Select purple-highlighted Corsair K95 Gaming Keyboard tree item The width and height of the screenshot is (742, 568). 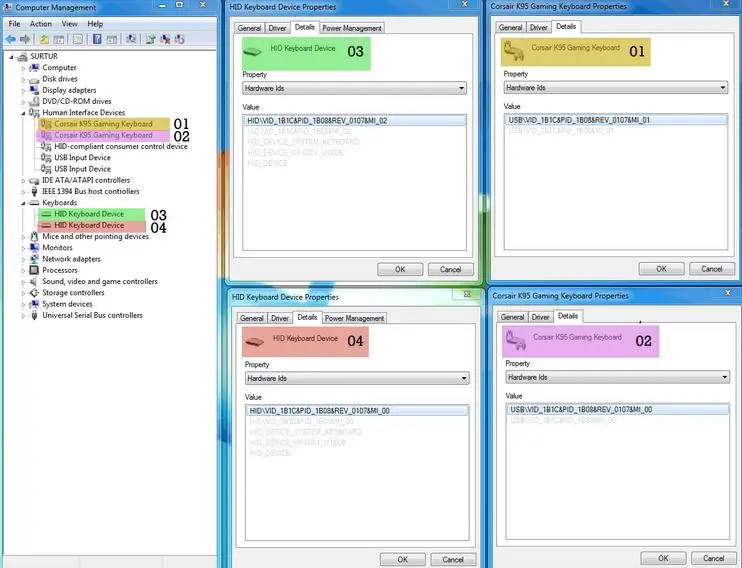[x=104, y=135]
